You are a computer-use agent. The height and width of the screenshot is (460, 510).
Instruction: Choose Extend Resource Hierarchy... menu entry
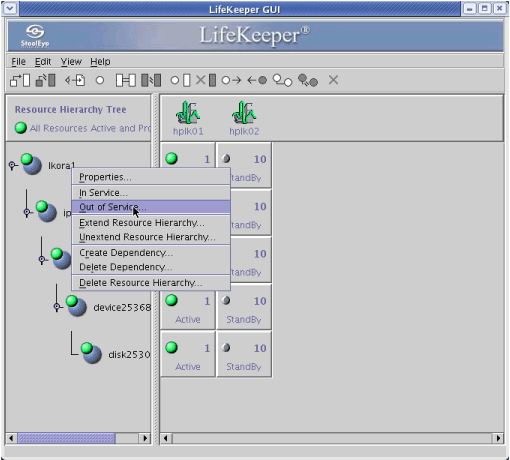[151, 223]
